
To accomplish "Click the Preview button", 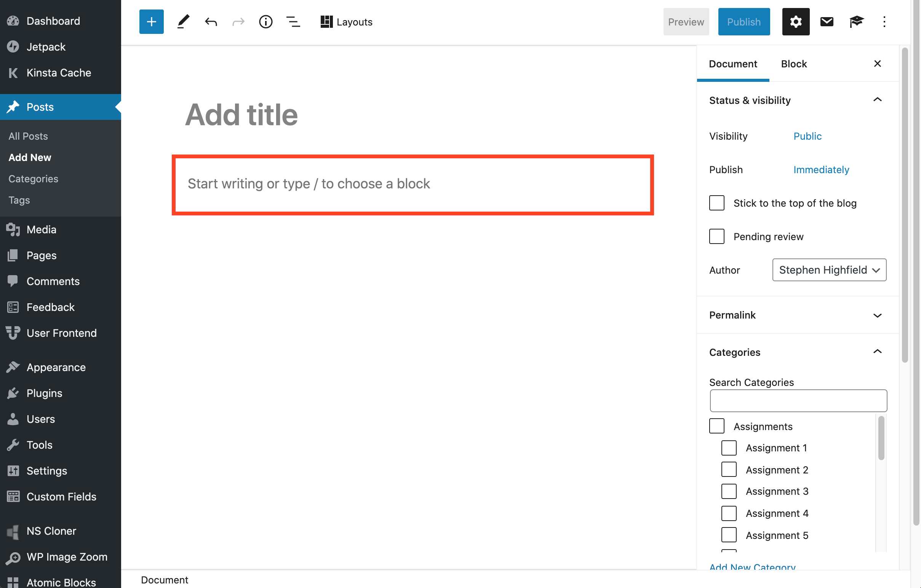I will [x=686, y=22].
